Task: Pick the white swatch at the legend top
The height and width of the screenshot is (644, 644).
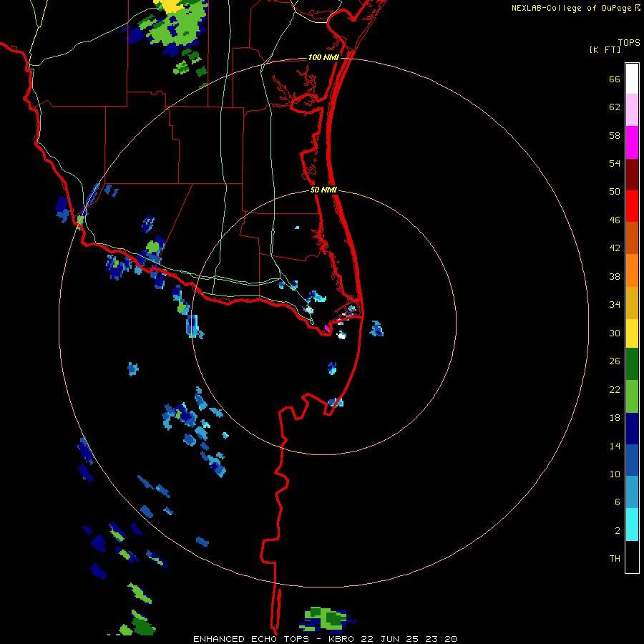Action: click(632, 79)
